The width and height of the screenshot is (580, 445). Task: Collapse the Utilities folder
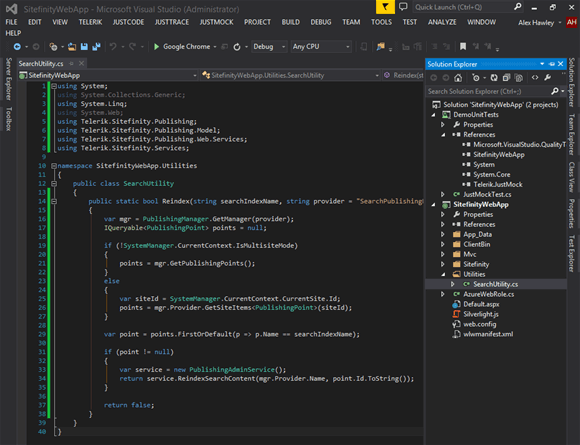click(443, 274)
